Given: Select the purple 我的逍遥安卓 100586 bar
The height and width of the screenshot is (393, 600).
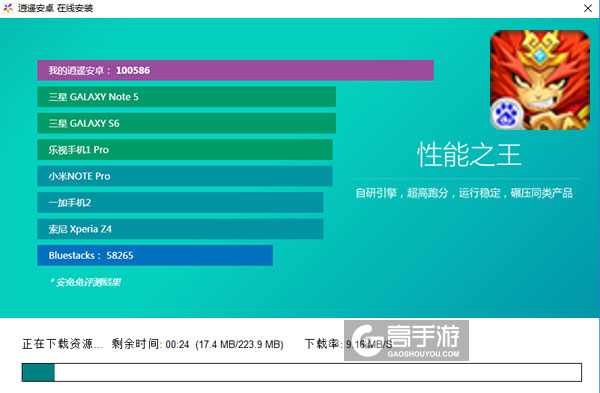Looking at the screenshot, I should click(x=235, y=70).
